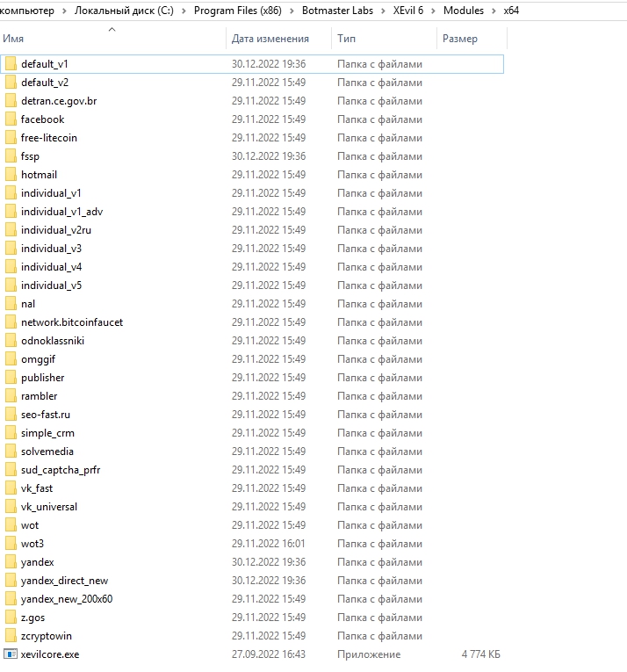Screen dimensions: 627x672
Task: Select the facebook folder icon
Action: point(11,119)
